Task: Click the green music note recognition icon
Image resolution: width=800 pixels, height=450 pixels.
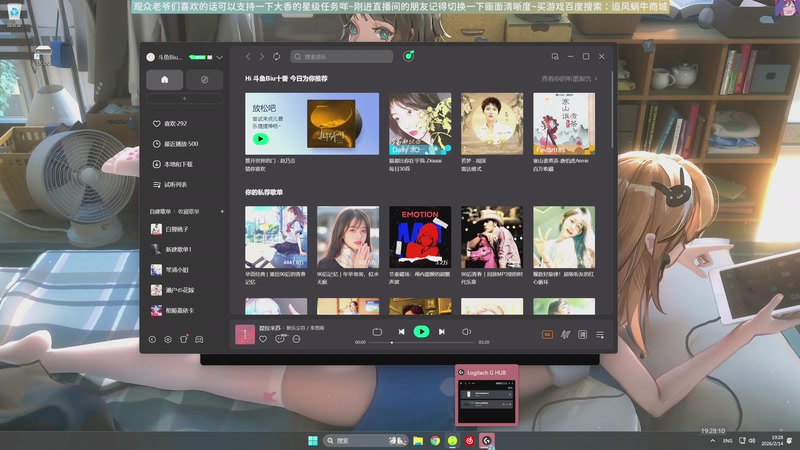Action: tap(408, 56)
